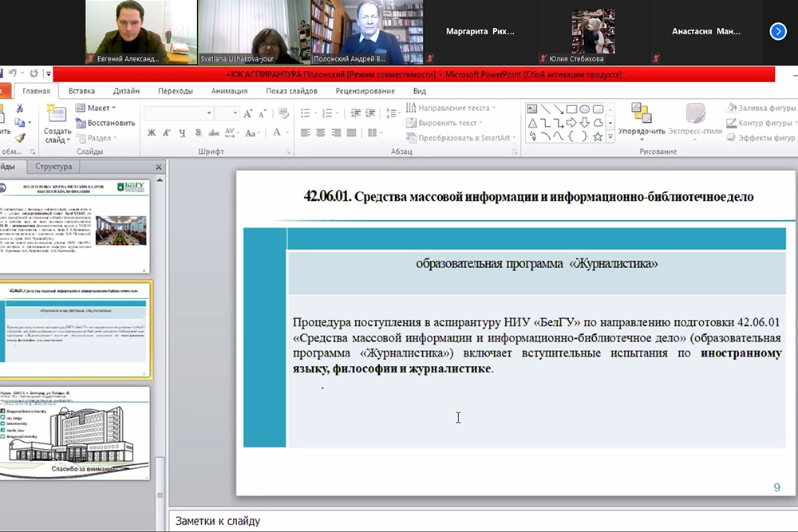Image resolution: width=798 pixels, height=532 pixels.
Task: Toggle text shadow S button
Action: (198, 133)
